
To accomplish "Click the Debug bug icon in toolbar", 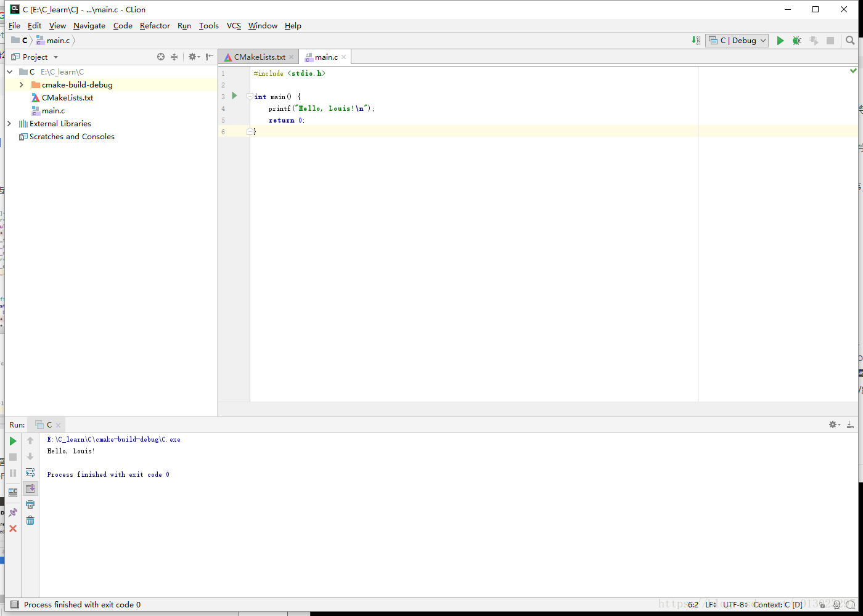I will pyautogui.click(x=796, y=41).
